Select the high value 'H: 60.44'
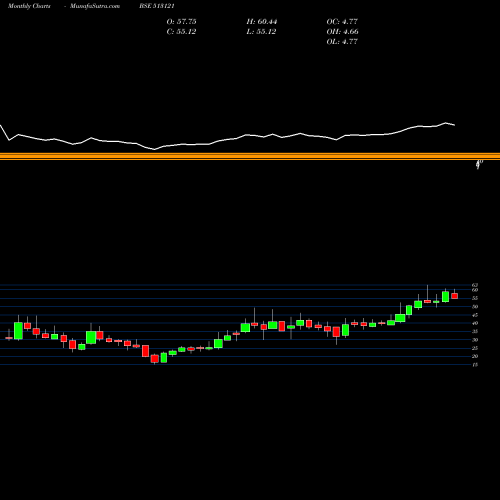Image resolution: width=500 pixels, height=500 pixels. (262, 22)
